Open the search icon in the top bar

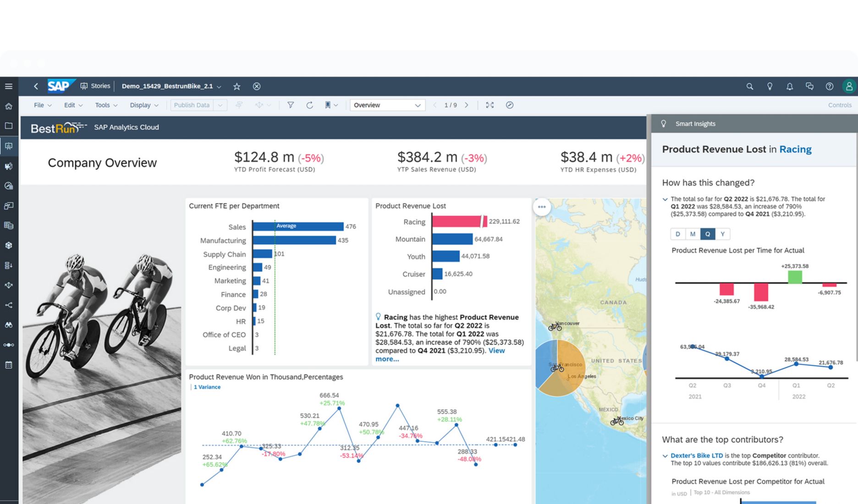coord(750,86)
